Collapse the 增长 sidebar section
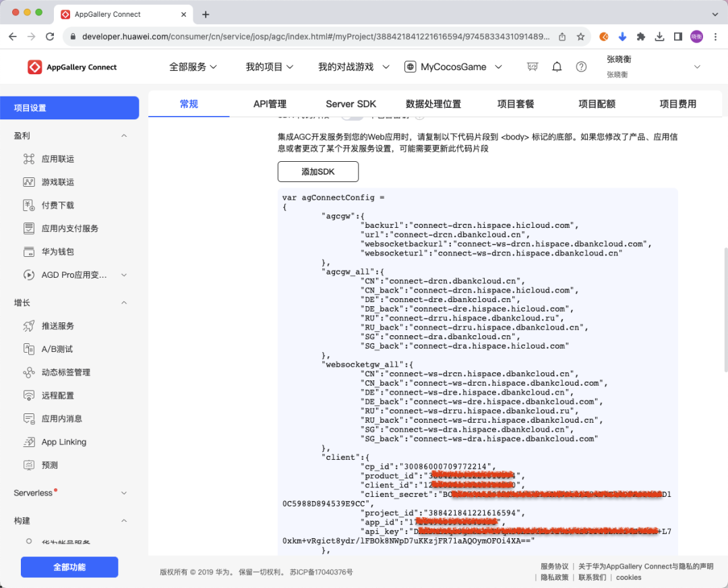This screenshot has height=588, width=728. (x=124, y=303)
